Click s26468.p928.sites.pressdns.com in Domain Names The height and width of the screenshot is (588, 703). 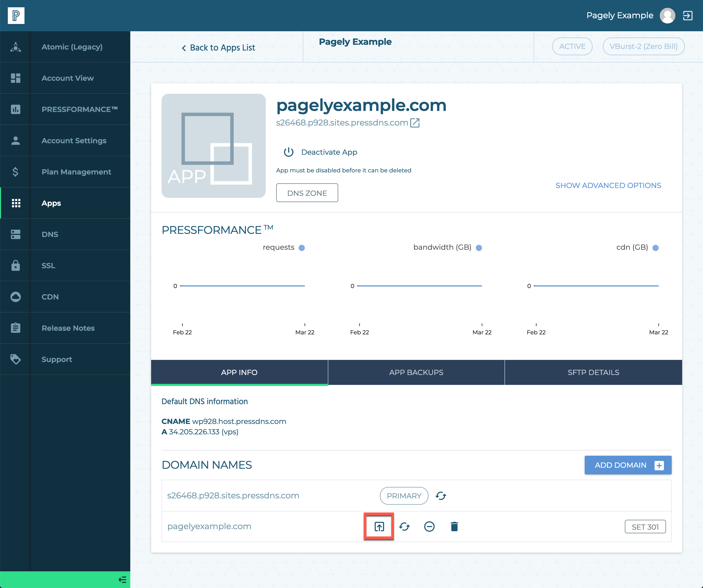(x=233, y=496)
